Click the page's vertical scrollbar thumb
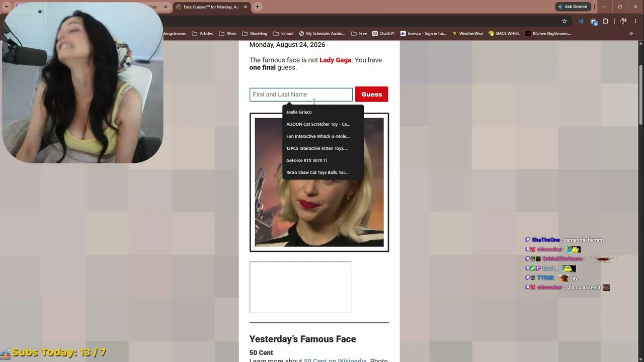Screen dimensions: 644x362 coord(641,96)
